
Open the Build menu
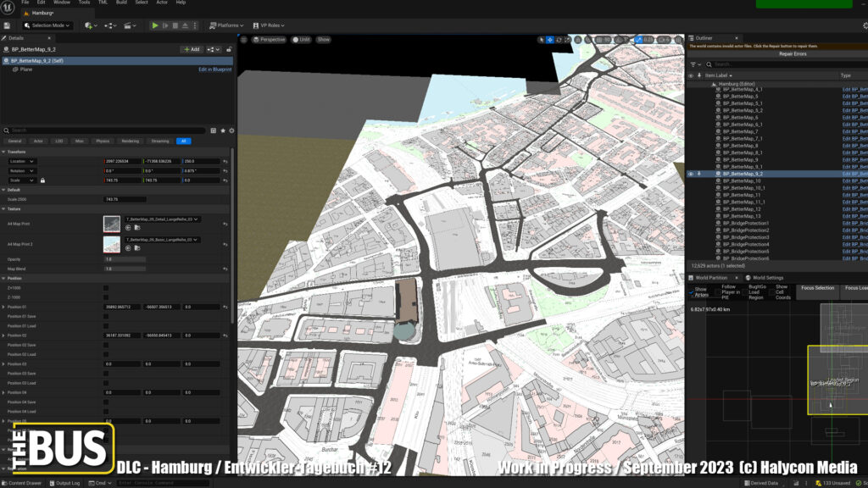tap(121, 3)
